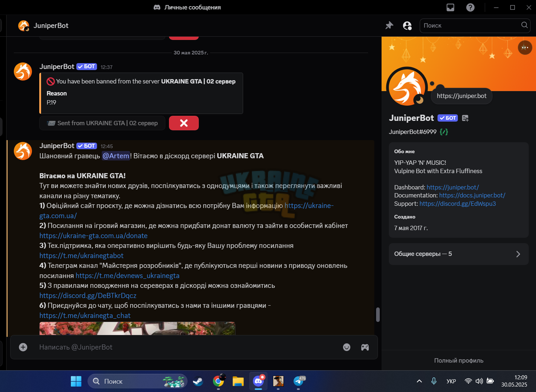The width and height of the screenshot is (536, 392).
Task: Click the creation date 7 мая 2017 г.
Action: point(411,228)
